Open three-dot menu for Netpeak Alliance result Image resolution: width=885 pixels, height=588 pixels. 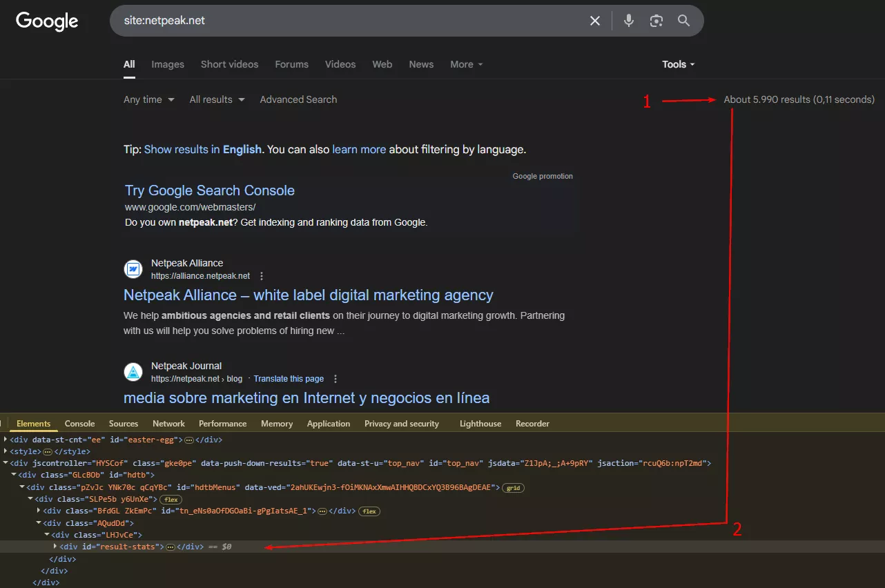pos(262,276)
